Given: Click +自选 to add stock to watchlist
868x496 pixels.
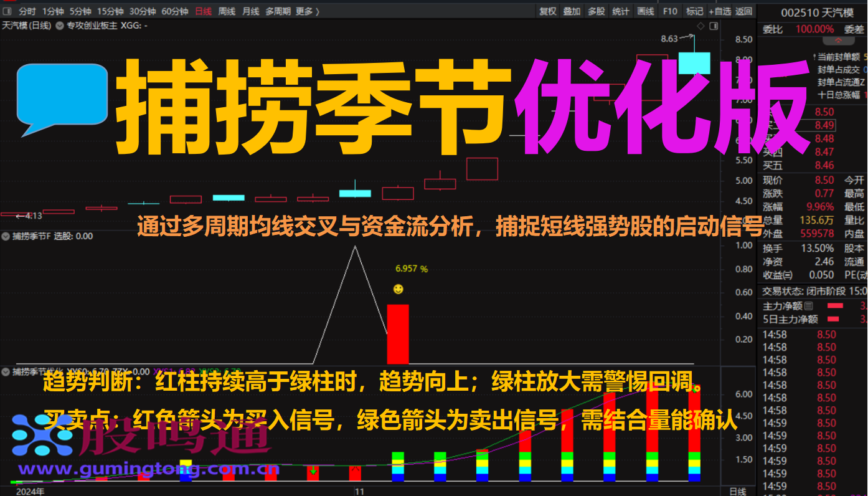Looking at the screenshot, I should pyautogui.click(x=720, y=11).
